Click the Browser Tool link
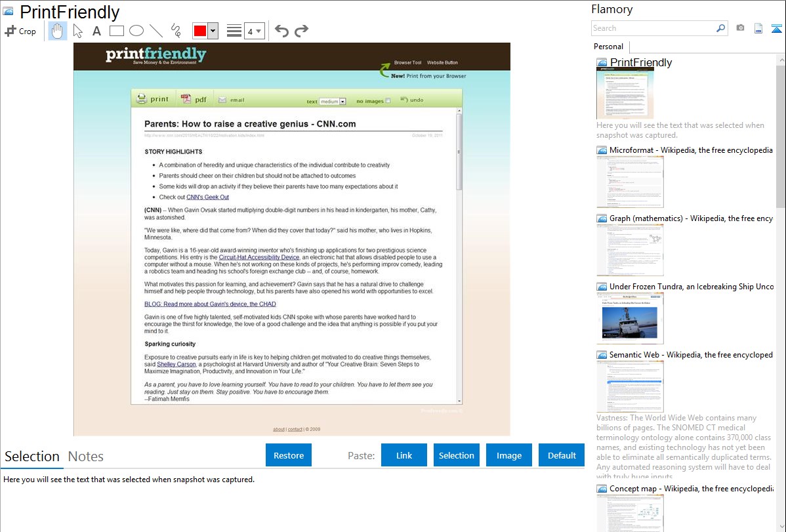 (407, 63)
